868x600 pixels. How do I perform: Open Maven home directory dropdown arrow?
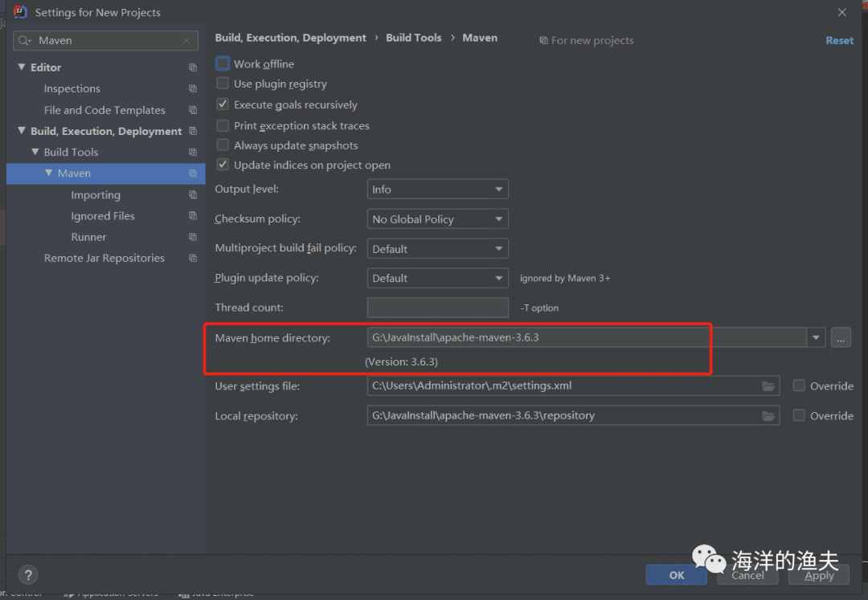816,337
